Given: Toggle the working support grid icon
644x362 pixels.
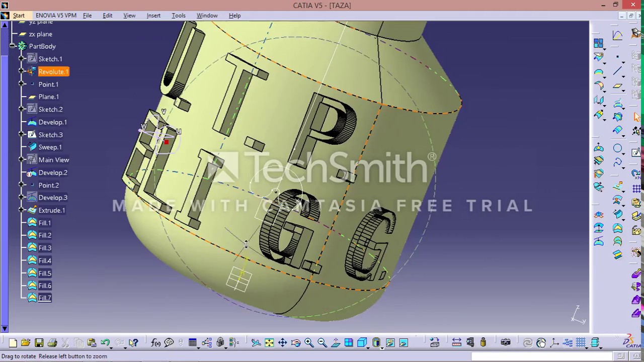Looking at the screenshot, I should pyautogui.click(x=581, y=343).
